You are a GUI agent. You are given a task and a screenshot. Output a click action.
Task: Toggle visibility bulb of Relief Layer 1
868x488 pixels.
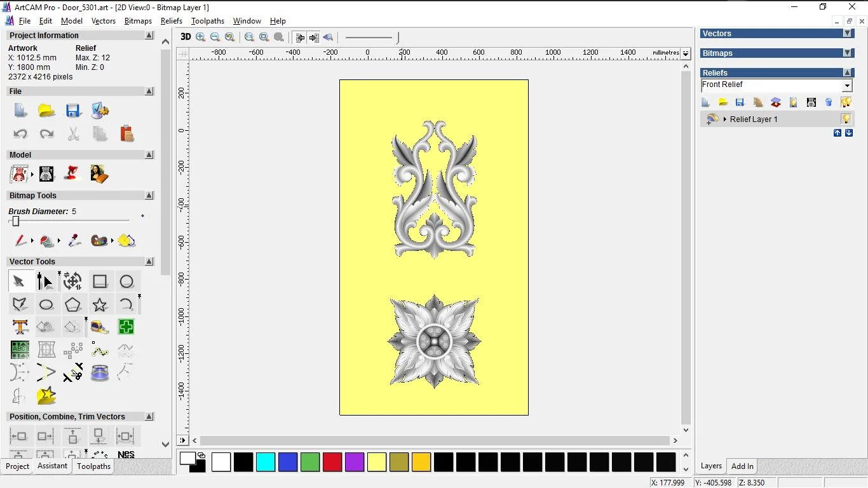846,119
